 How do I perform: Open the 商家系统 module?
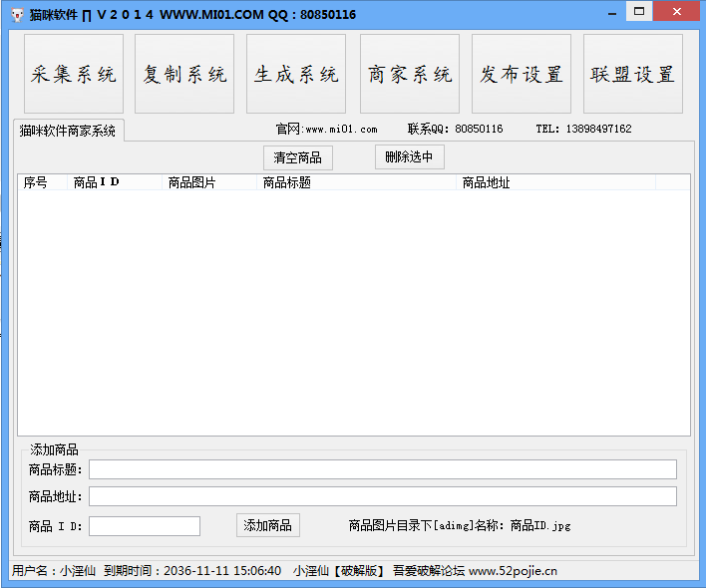pos(409,75)
